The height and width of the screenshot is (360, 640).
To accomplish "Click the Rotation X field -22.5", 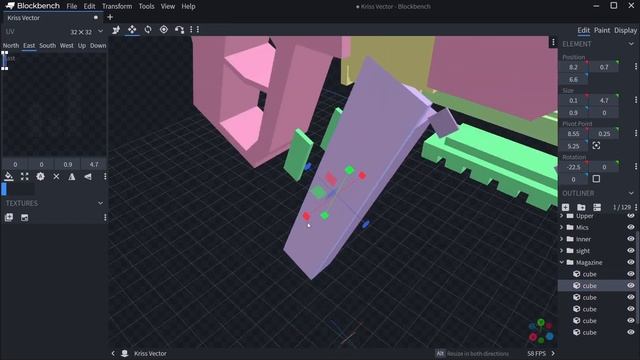I will [573, 167].
